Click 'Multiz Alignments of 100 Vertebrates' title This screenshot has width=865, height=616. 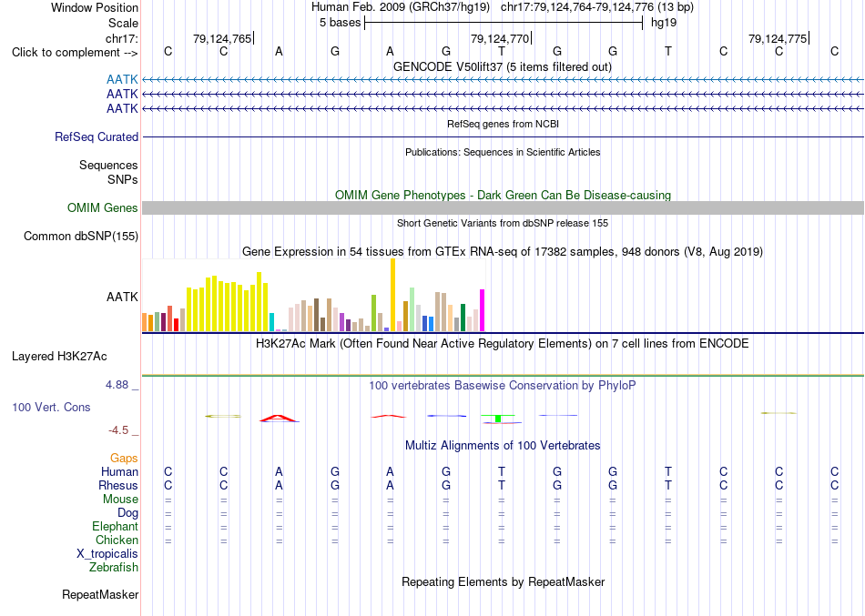(x=503, y=445)
